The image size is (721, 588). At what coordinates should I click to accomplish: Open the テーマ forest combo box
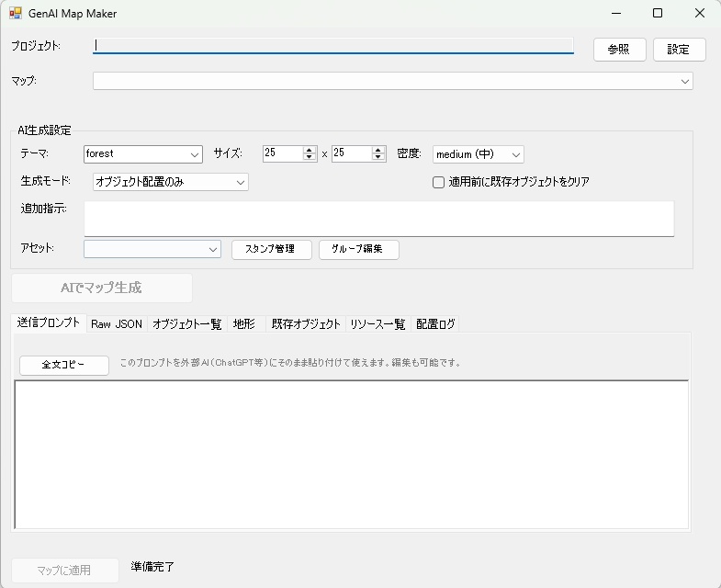[143, 154]
